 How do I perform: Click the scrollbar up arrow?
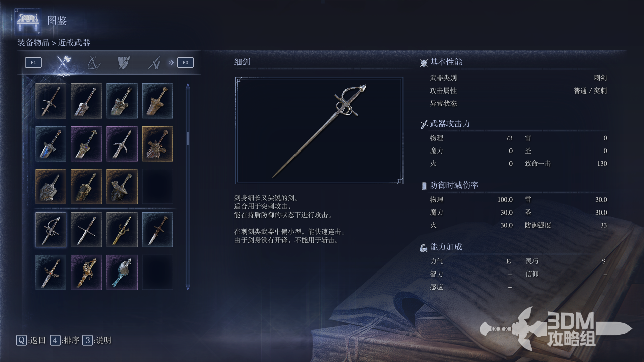(x=188, y=87)
